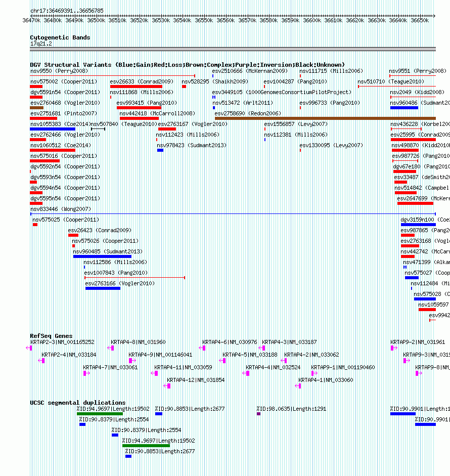Open the KRTAP9-1|NM_001190460 gene label
450x476 pixels.
tap(343, 367)
